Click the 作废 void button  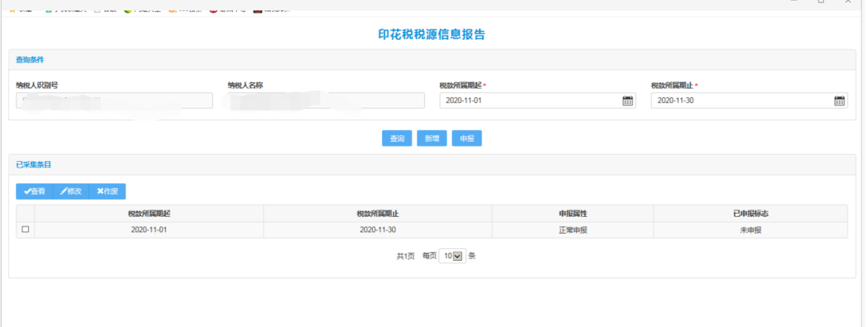(108, 191)
